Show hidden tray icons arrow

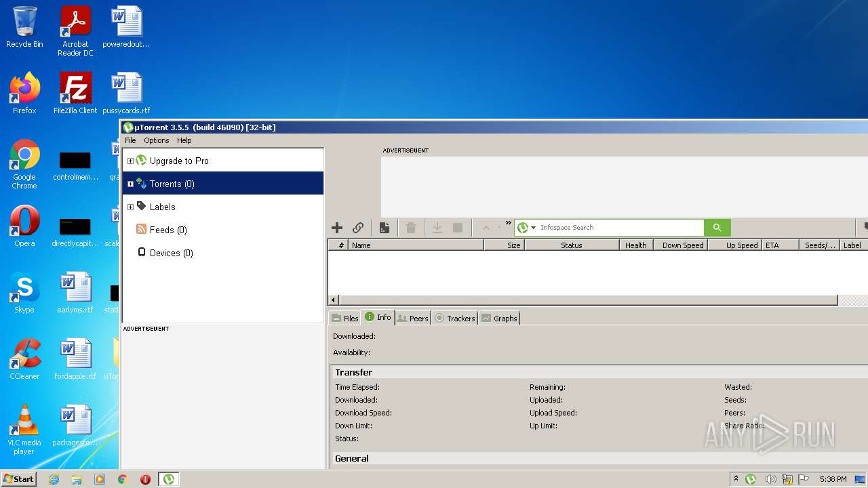736,479
